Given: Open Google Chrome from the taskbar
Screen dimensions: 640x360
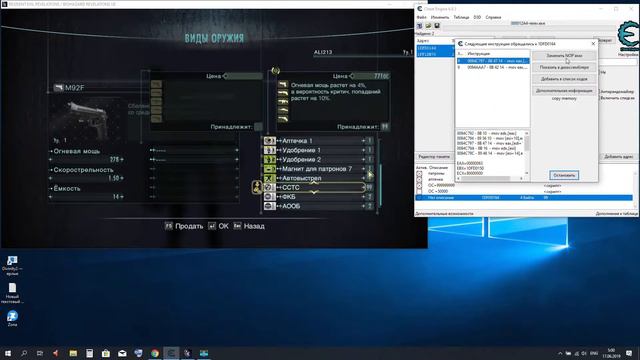Looking at the screenshot, I should click(x=155, y=353).
